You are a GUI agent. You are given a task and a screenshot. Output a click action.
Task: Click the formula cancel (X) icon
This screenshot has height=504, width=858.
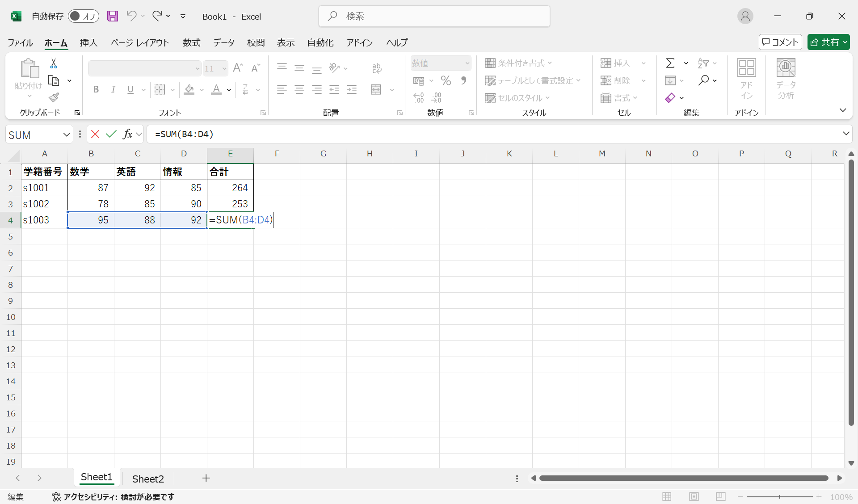pos(95,134)
